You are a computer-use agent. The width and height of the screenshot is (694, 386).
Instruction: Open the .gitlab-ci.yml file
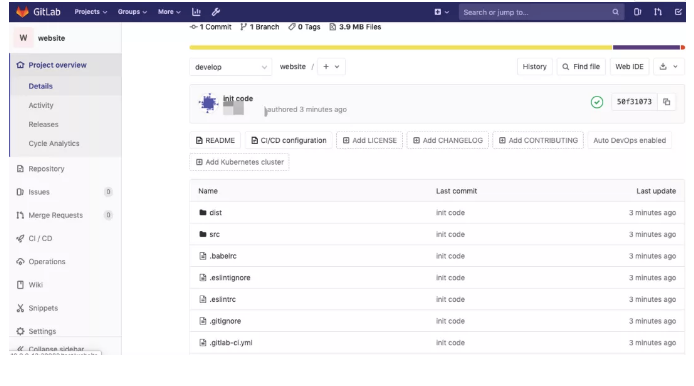231,343
